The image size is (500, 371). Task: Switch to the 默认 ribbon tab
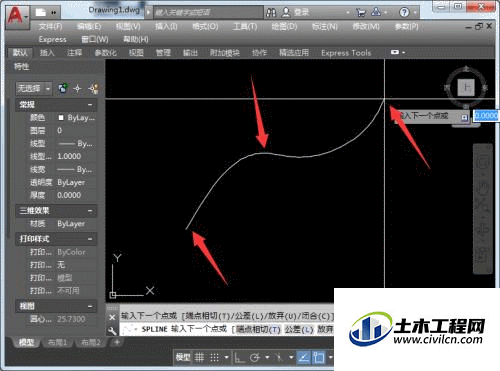coord(20,53)
